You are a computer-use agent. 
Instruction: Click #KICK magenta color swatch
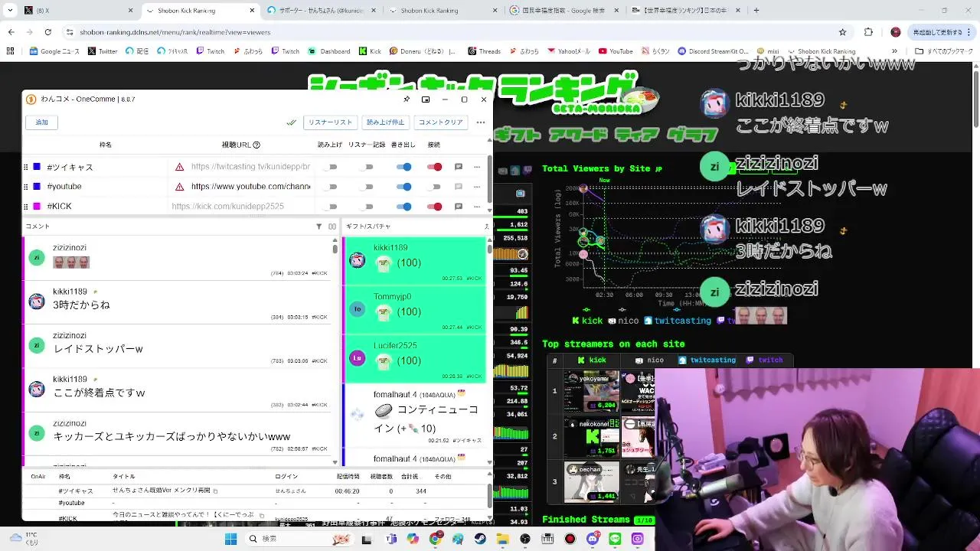37,207
